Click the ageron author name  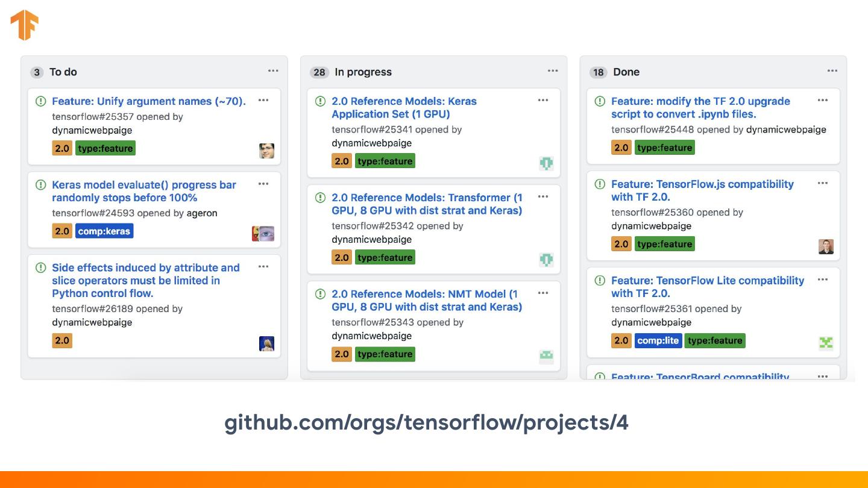tap(202, 213)
